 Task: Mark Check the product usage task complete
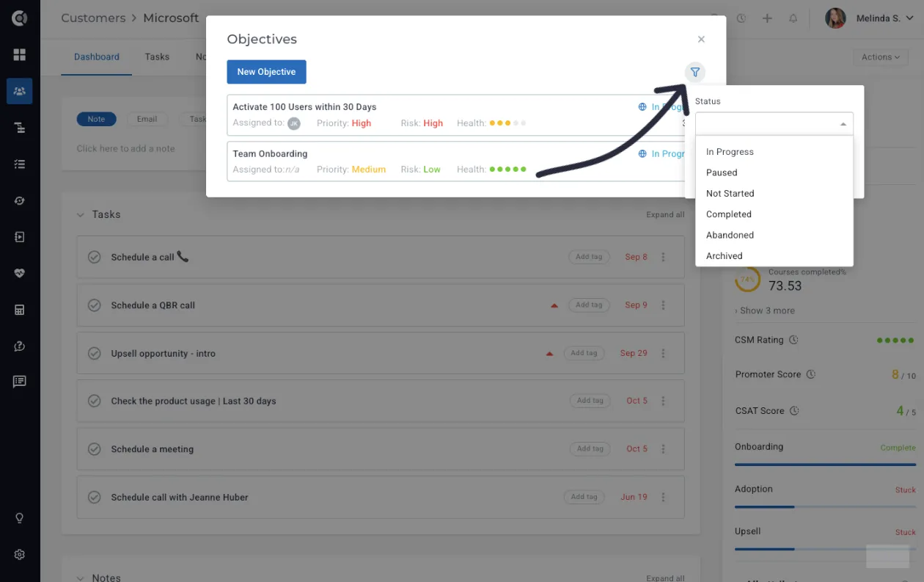point(94,401)
